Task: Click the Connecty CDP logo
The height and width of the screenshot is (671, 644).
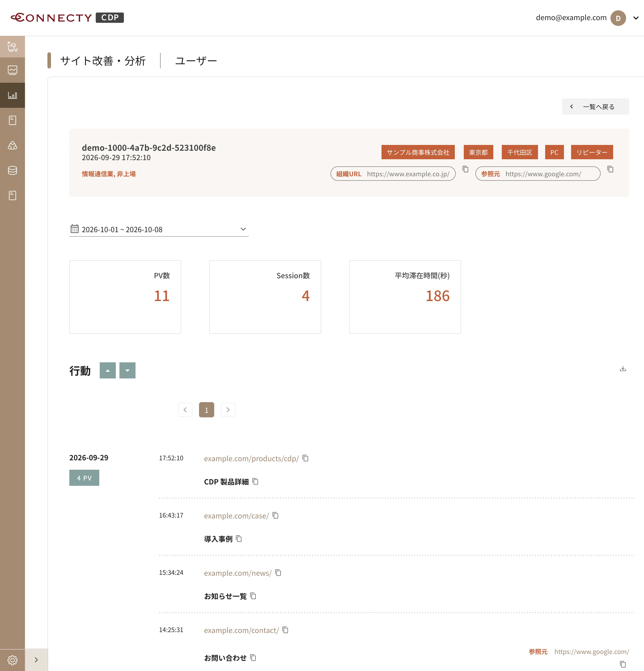Action: (x=67, y=17)
